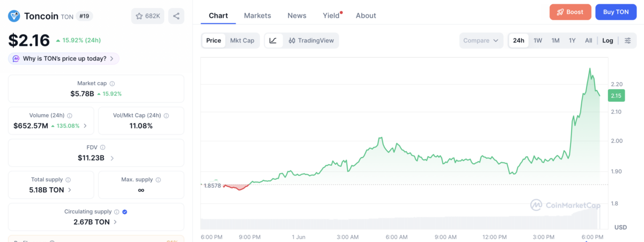Screen dimensions: 644x242
Task: Open the News tab
Action: [x=297, y=16]
